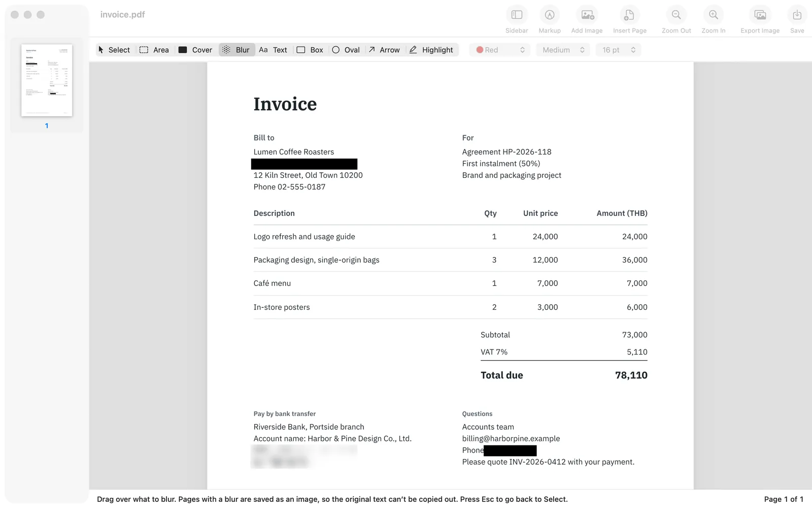Click the black cover under Lumen Coffee Roasters
Screen dimensions: 812x508
pyautogui.click(x=304, y=164)
